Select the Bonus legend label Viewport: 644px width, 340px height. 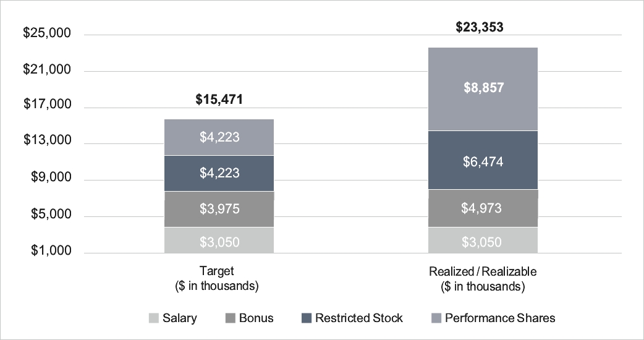click(x=256, y=318)
